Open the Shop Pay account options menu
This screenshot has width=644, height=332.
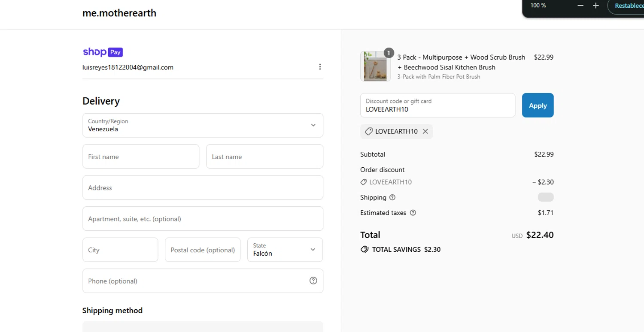tap(320, 67)
